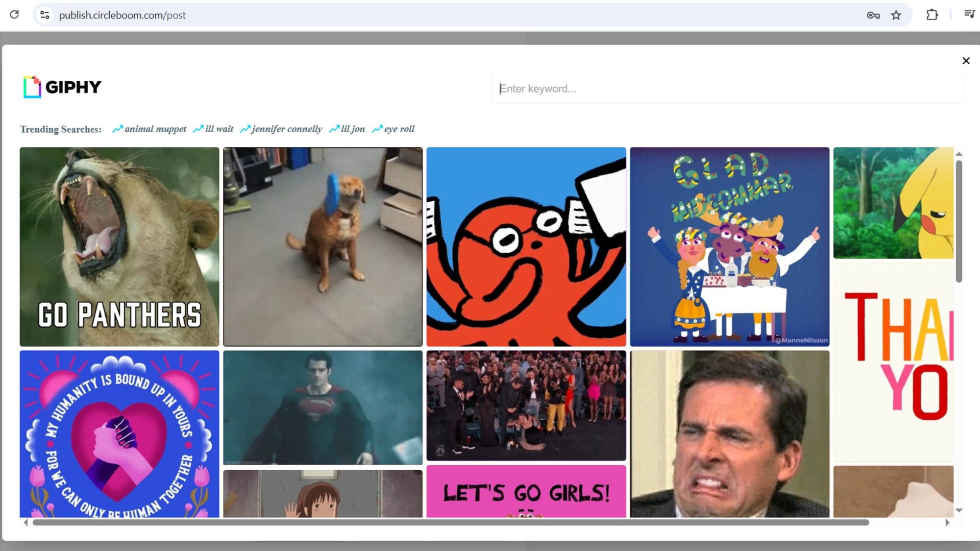Screen dimensions: 980x551
Task: Open the browser extensions puzzle icon
Action: tap(932, 15)
